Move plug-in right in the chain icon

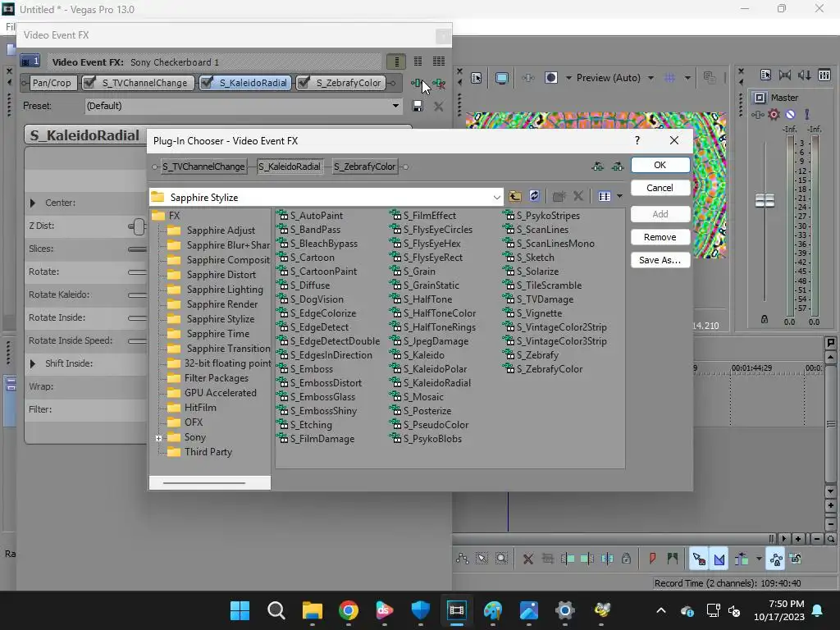click(618, 167)
